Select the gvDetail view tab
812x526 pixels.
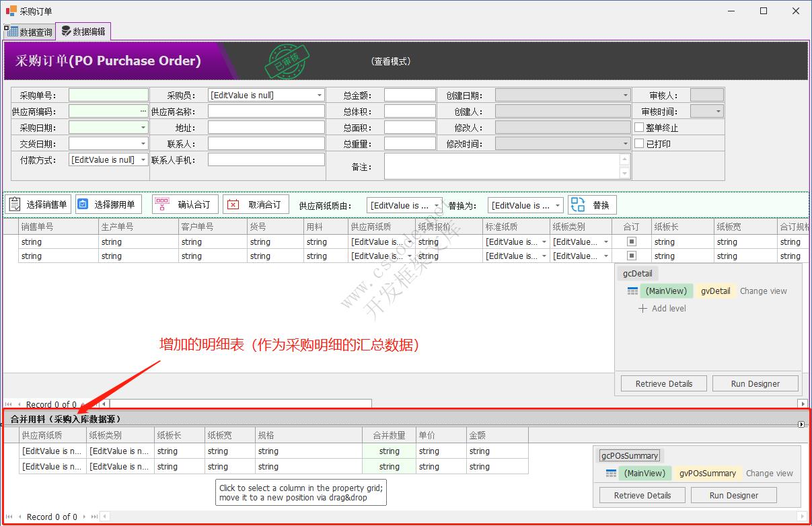(x=715, y=291)
